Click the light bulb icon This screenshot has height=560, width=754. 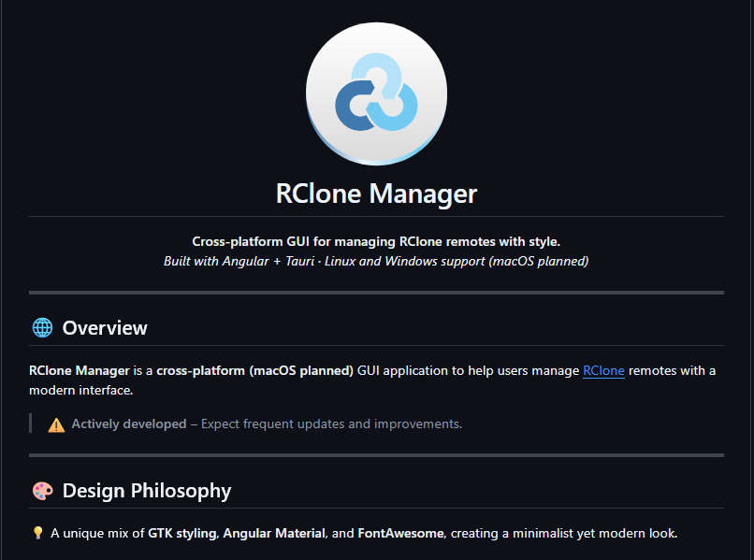[x=37, y=533]
